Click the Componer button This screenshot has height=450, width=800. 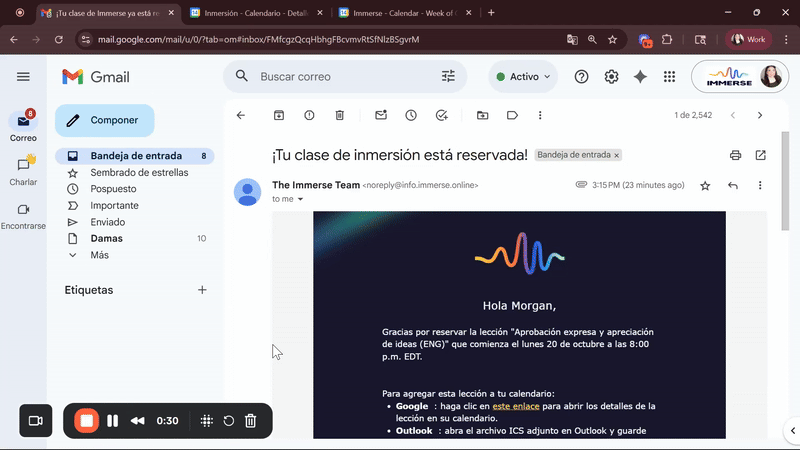(105, 120)
